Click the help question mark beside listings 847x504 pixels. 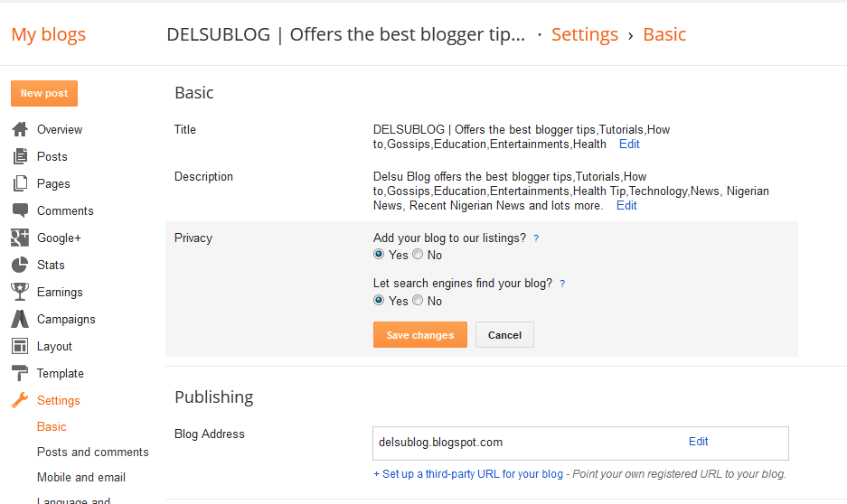click(x=536, y=238)
